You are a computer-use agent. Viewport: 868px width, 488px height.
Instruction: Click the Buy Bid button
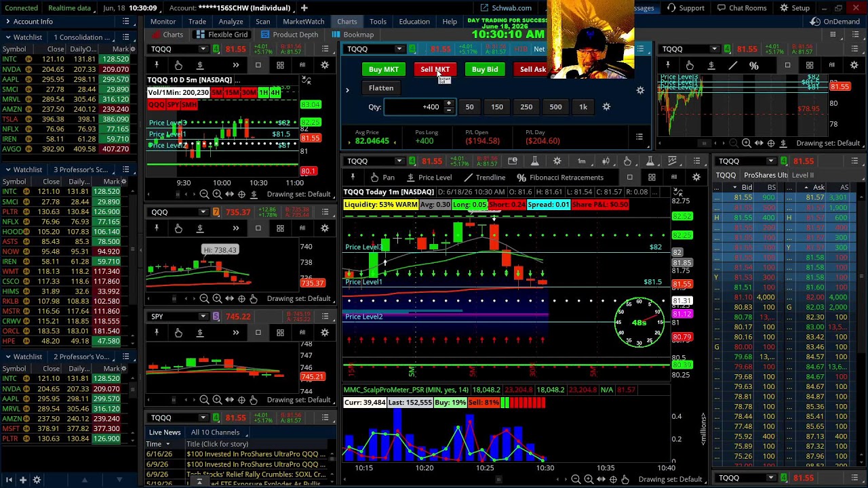[484, 69]
